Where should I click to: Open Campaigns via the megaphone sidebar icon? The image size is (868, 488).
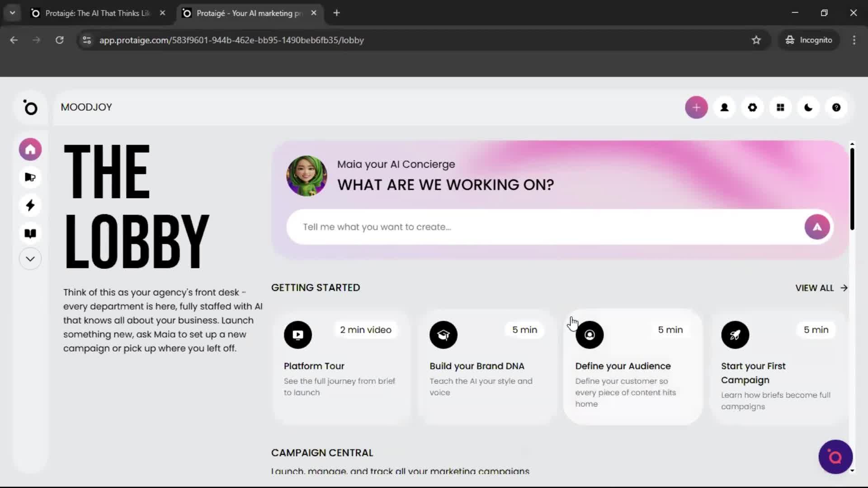[x=30, y=177]
